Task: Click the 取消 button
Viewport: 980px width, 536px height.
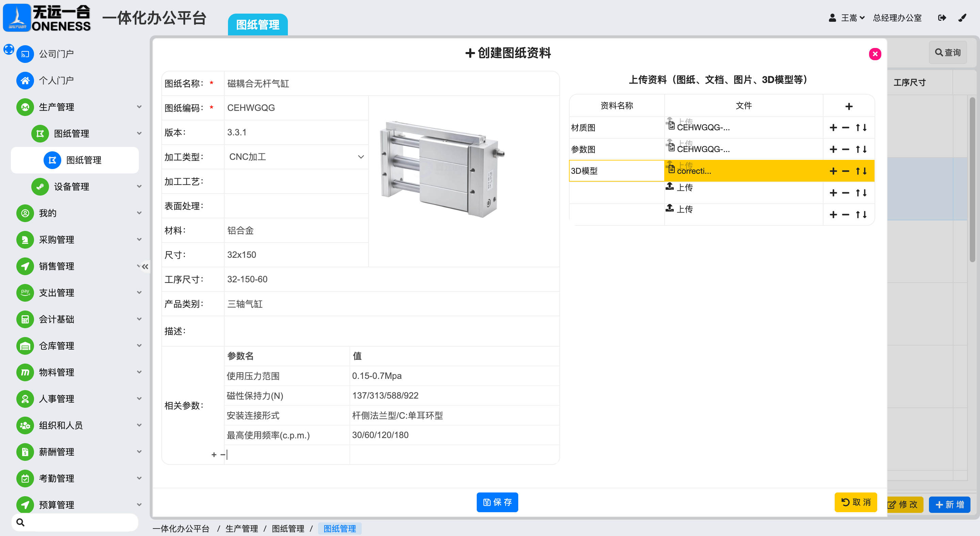Action: [x=855, y=502]
